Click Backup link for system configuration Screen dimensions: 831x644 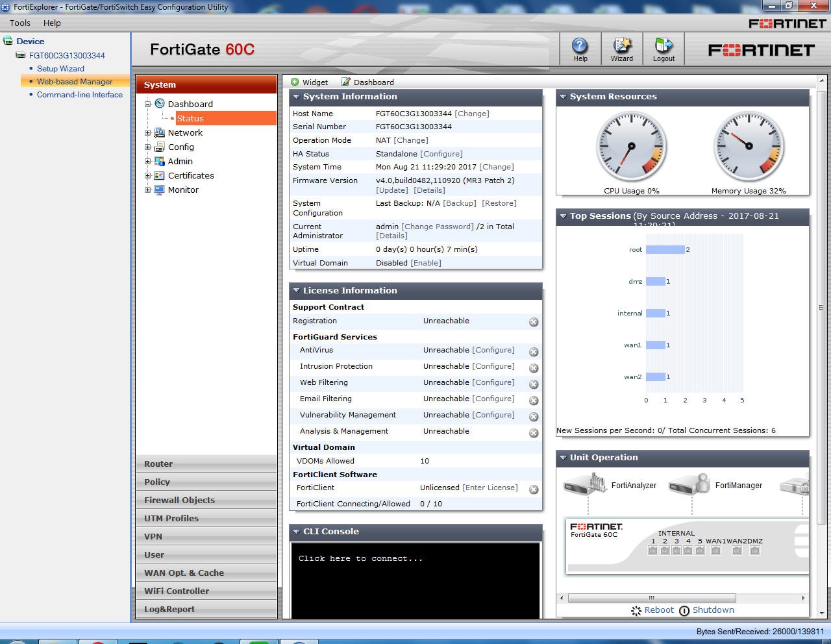click(x=460, y=203)
